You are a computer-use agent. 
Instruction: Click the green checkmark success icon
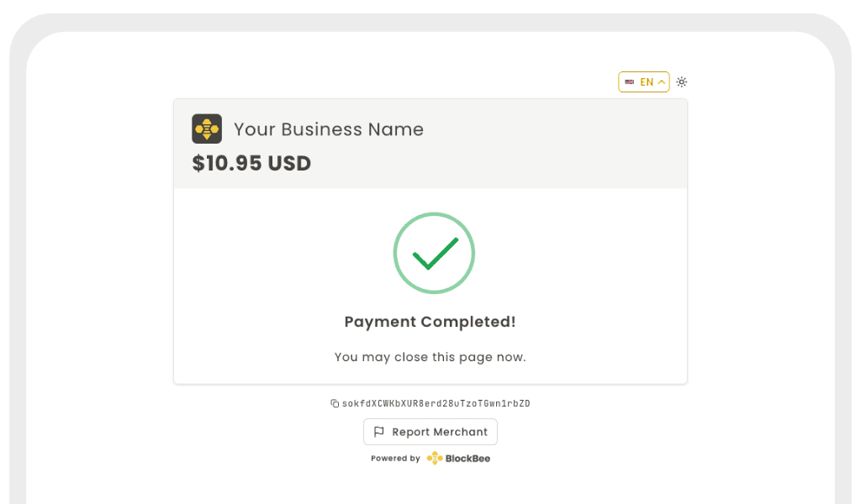[x=434, y=253]
